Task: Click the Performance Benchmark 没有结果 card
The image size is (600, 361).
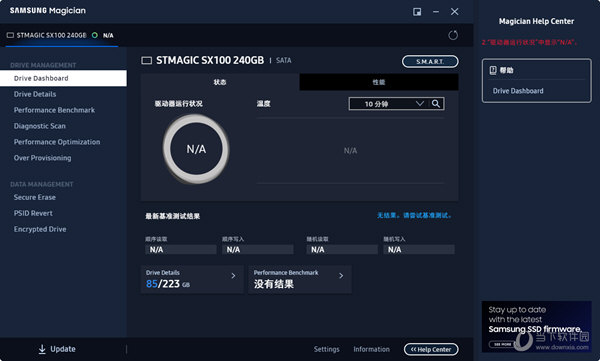Action: pyautogui.click(x=300, y=279)
